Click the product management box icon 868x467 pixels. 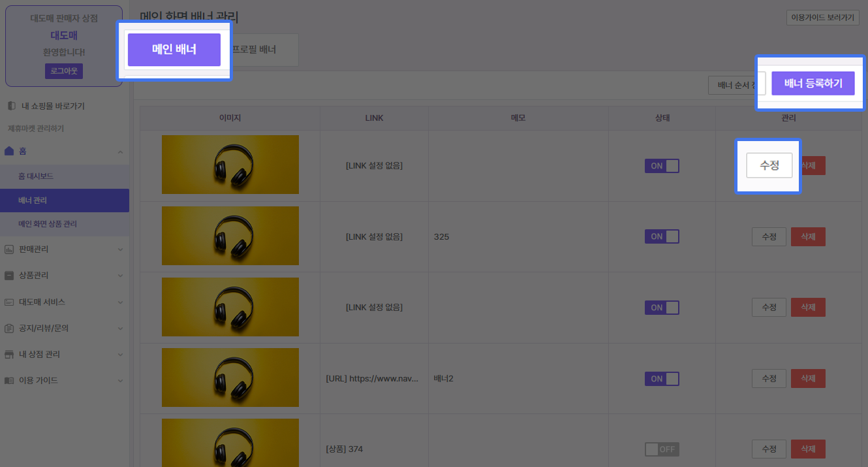tap(9, 276)
